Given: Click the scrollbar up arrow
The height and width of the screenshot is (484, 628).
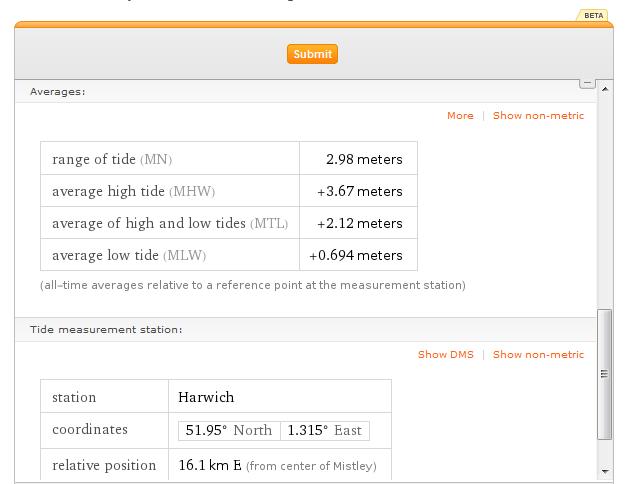Looking at the screenshot, I should pos(604,87).
